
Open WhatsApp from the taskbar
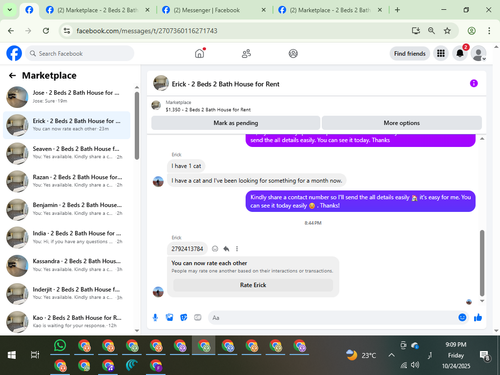click(x=60, y=346)
